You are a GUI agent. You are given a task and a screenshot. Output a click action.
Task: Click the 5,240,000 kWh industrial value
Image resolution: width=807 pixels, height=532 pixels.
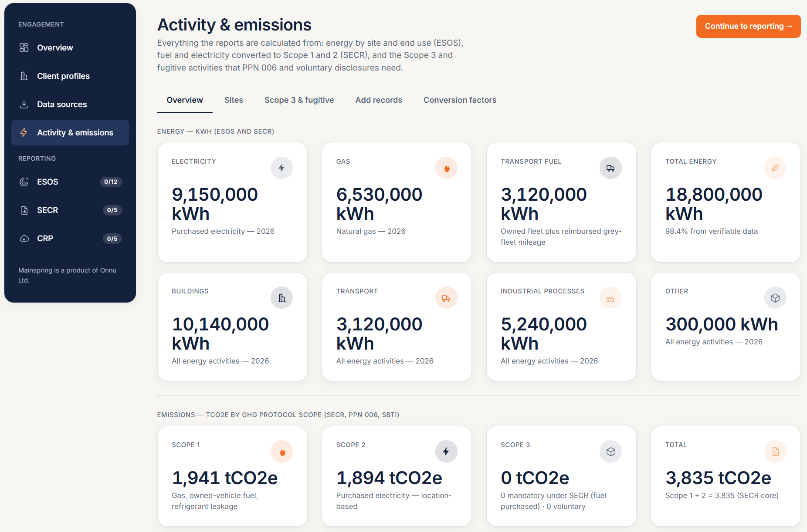click(x=544, y=334)
